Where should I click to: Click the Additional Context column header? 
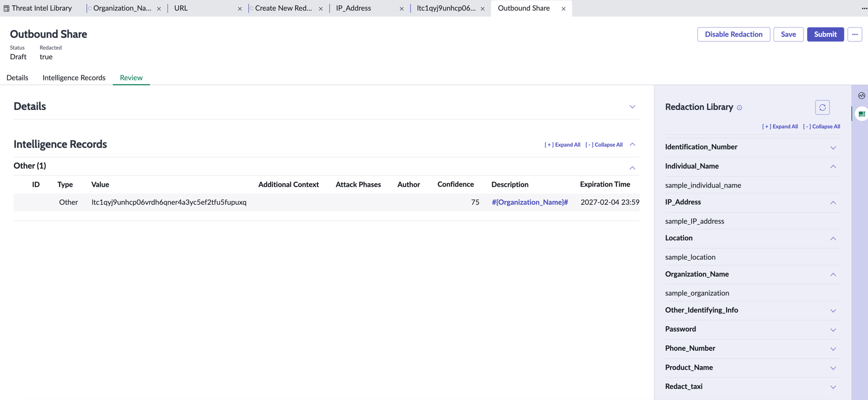coord(288,184)
